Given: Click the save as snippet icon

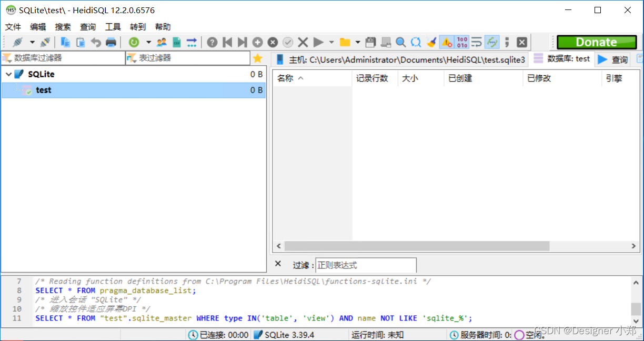Looking at the screenshot, I should point(386,42).
